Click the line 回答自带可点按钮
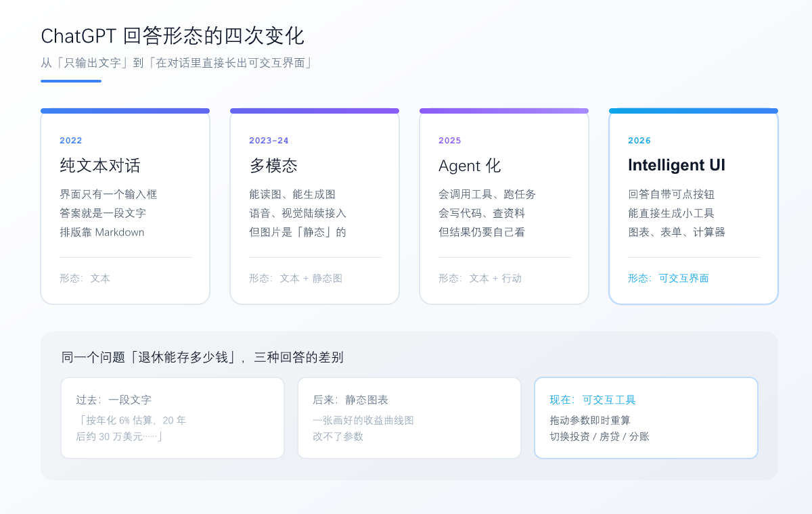Image resolution: width=812 pixels, height=514 pixels. click(x=671, y=194)
